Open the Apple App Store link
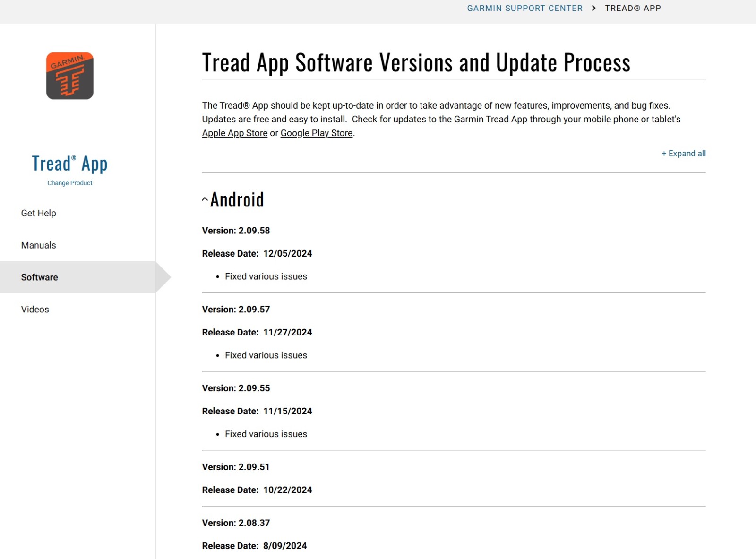756x559 pixels. [x=235, y=133]
